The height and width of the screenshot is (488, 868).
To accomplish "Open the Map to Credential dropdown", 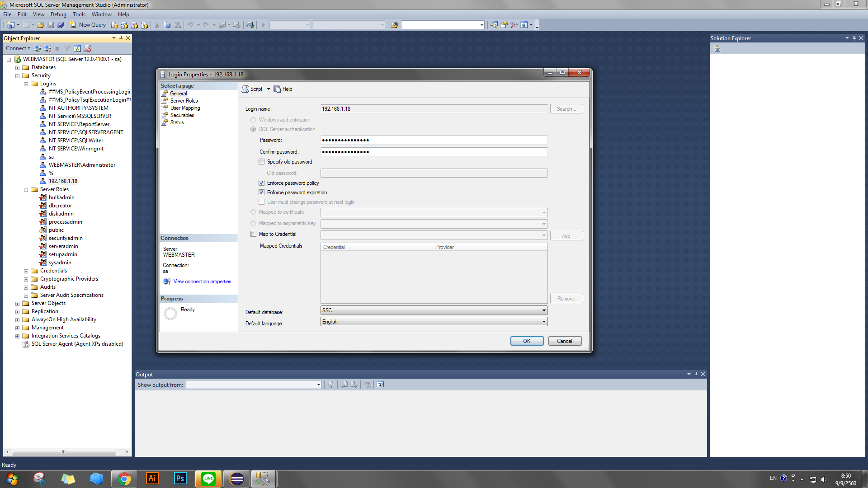I will tap(434, 235).
